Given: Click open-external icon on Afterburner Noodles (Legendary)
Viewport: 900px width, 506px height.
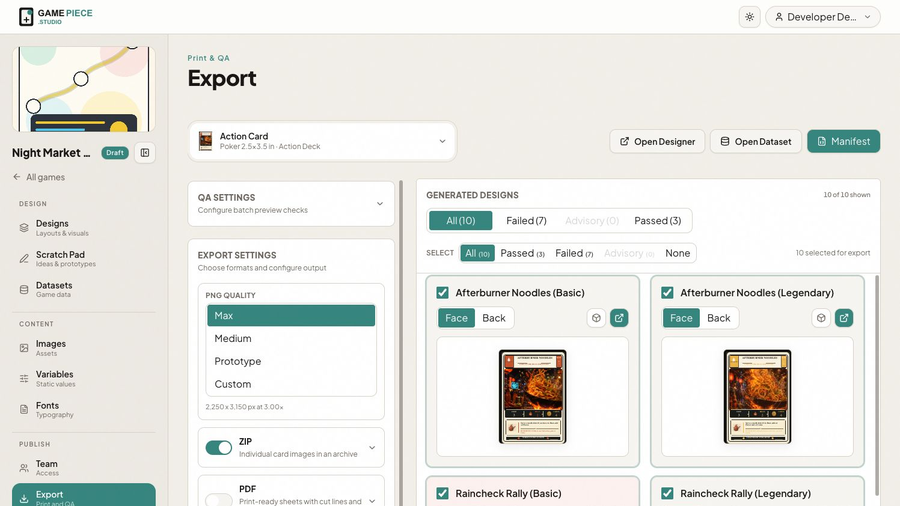Looking at the screenshot, I should click(x=844, y=318).
